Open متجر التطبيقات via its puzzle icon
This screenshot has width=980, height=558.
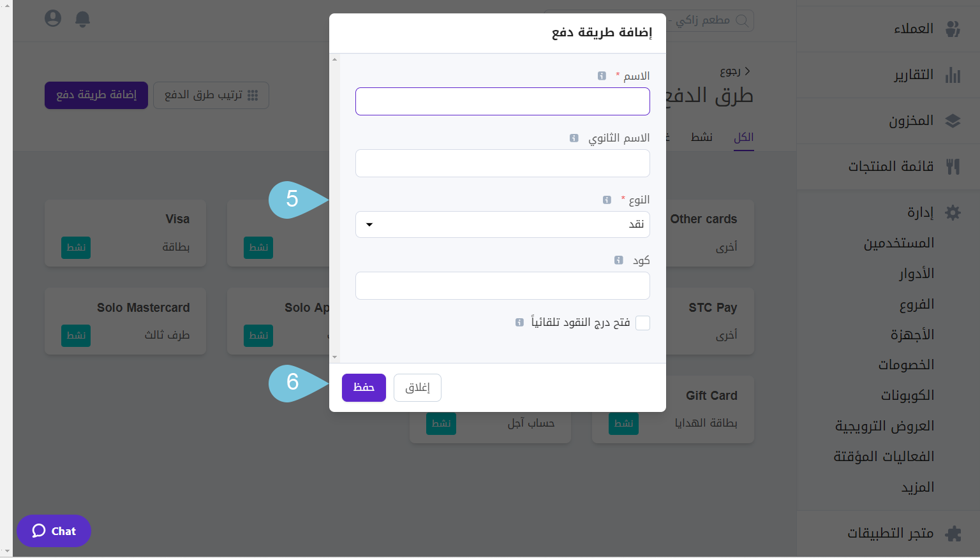coord(953,533)
